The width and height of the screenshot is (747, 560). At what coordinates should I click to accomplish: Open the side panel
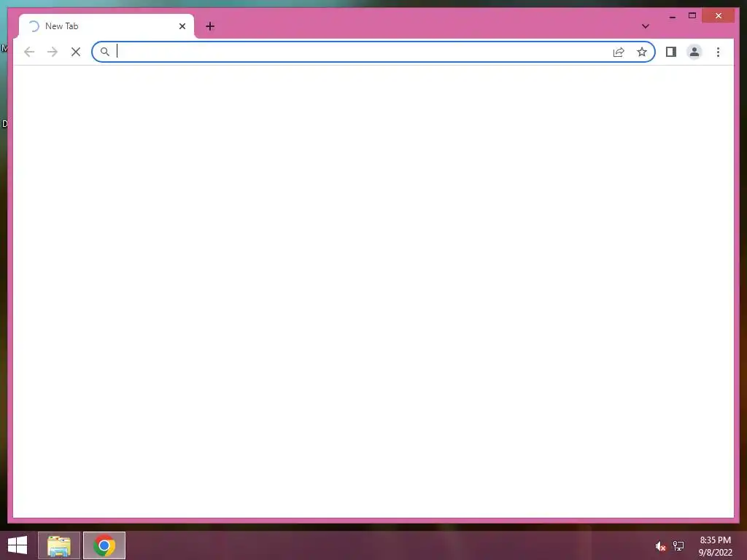pyautogui.click(x=671, y=52)
